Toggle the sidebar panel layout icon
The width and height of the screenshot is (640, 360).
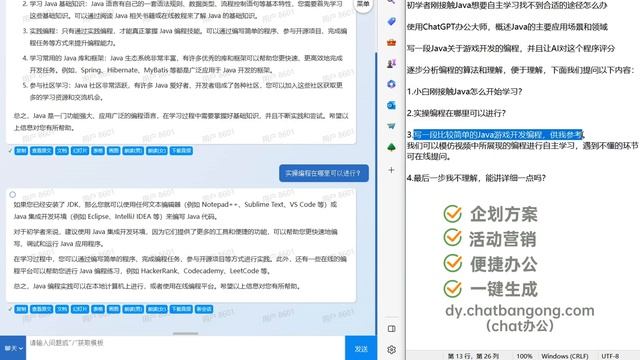tap(391, 329)
